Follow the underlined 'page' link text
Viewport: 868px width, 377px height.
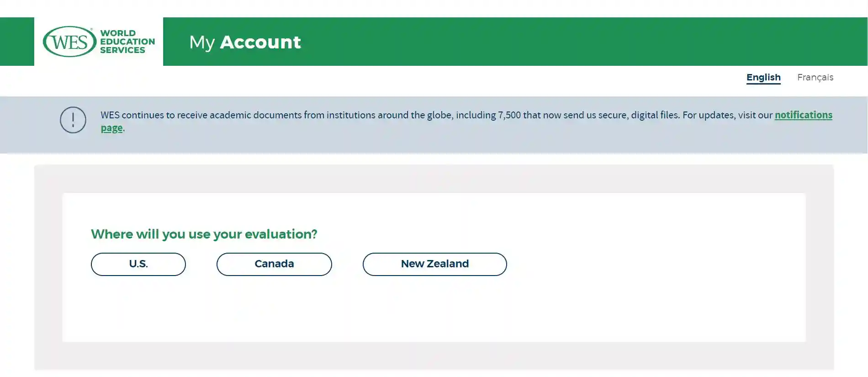pos(112,128)
